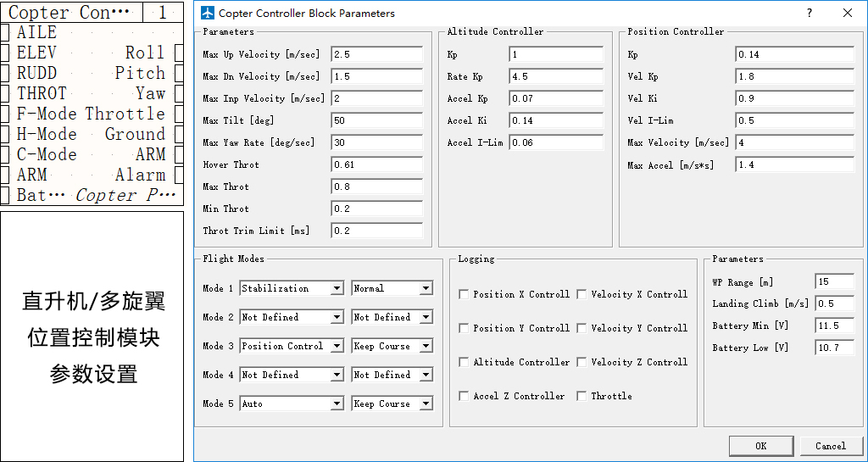868x462 pixels.
Task: Click the AILE input port on block
Action: 5,32
